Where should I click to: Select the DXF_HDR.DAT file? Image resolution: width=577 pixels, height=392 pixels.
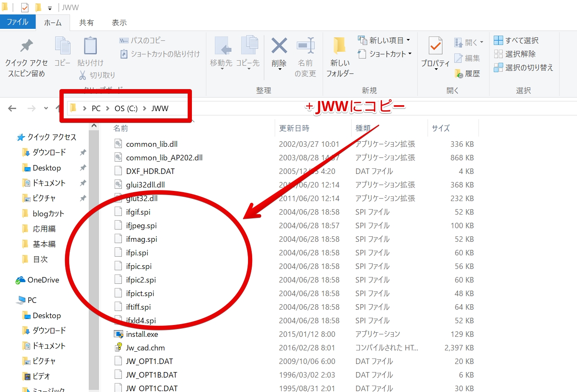click(x=150, y=171)
